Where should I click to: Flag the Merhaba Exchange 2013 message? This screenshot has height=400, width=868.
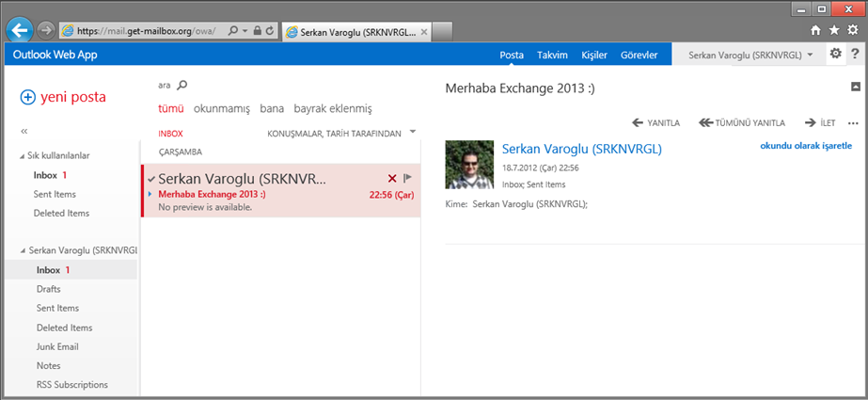click(408, 178)
